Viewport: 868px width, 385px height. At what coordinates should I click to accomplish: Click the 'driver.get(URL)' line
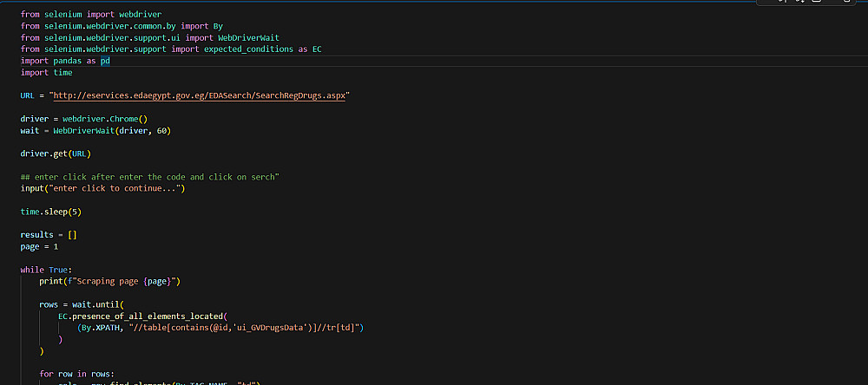coord(56,153)
